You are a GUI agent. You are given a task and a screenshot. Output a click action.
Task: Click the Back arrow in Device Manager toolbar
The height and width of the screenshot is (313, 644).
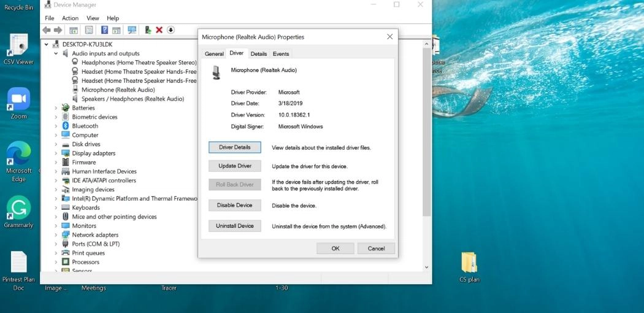pos(47,30)
